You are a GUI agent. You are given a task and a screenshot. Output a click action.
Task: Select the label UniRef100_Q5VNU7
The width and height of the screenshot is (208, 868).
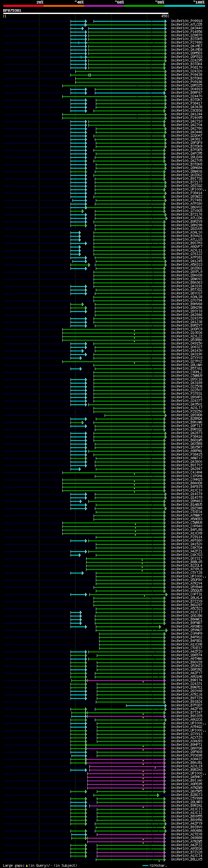point(187,630)
